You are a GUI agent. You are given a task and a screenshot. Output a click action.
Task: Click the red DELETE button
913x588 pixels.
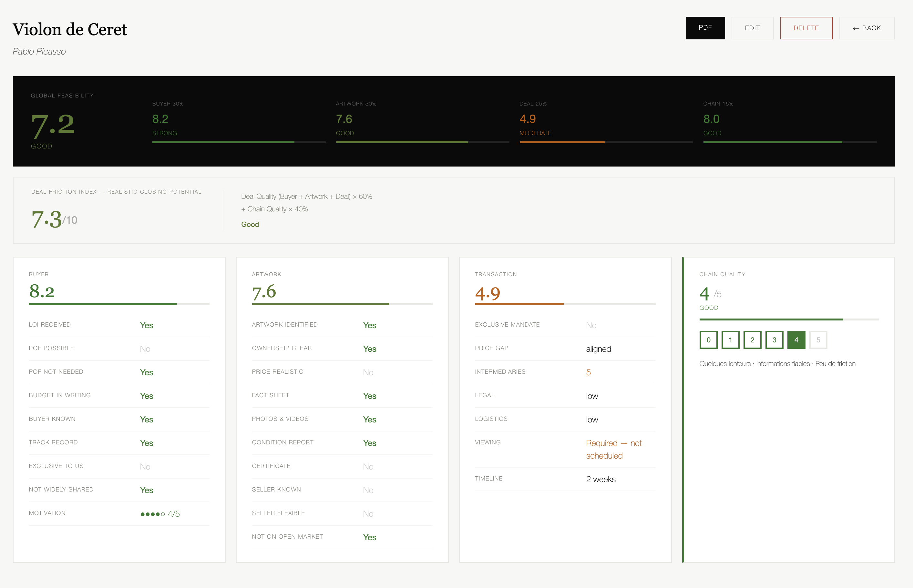[806, 28]
